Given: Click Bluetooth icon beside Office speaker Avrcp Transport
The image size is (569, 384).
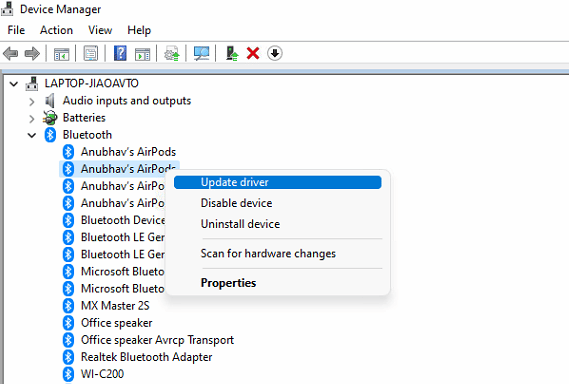Looking at the screenshot, I should click(x=68, y=340).
